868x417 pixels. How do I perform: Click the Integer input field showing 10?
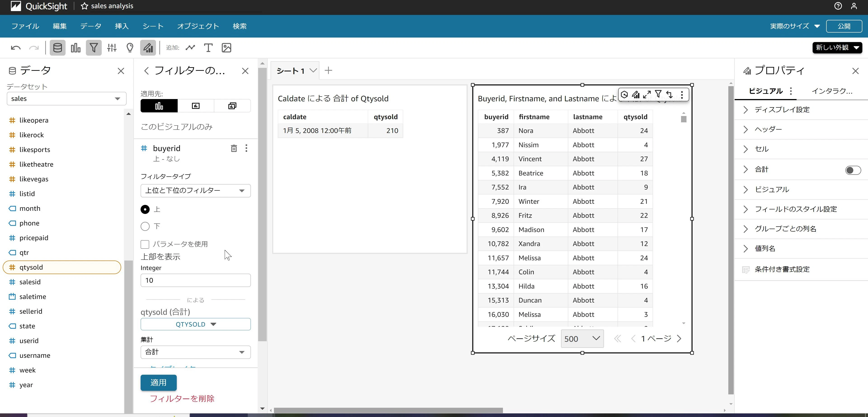click(x=196, y=280)
